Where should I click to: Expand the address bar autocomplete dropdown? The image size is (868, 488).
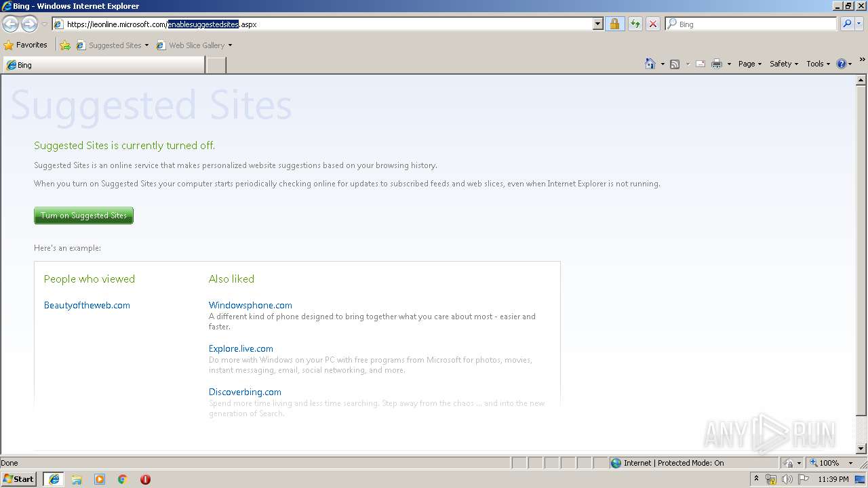pyautogui.click(x=597, y=24)
